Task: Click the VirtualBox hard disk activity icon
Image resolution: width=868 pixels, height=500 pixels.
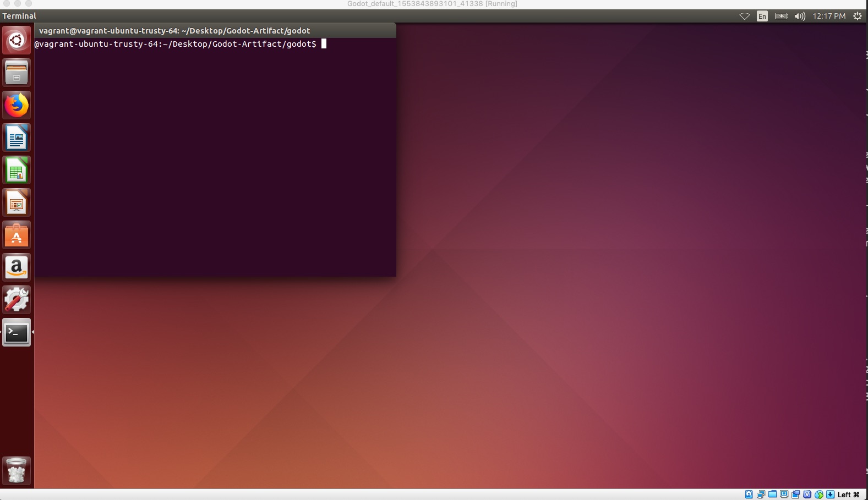Action: click(x=749, y=494)
